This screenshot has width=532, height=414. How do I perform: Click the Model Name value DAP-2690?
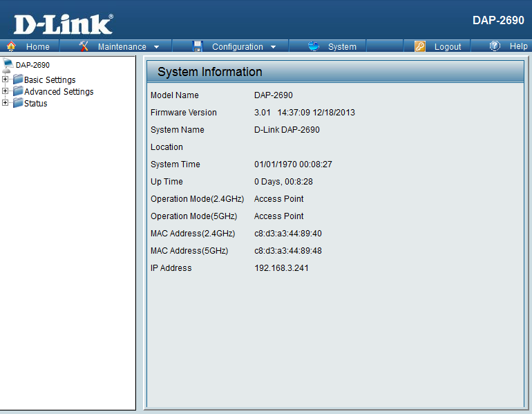point(273,95)
